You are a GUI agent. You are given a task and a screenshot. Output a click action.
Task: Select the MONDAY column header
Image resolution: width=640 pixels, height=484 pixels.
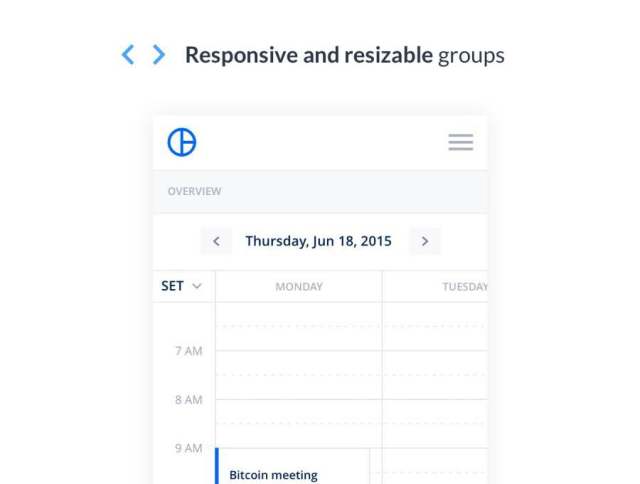click(299, 286)
